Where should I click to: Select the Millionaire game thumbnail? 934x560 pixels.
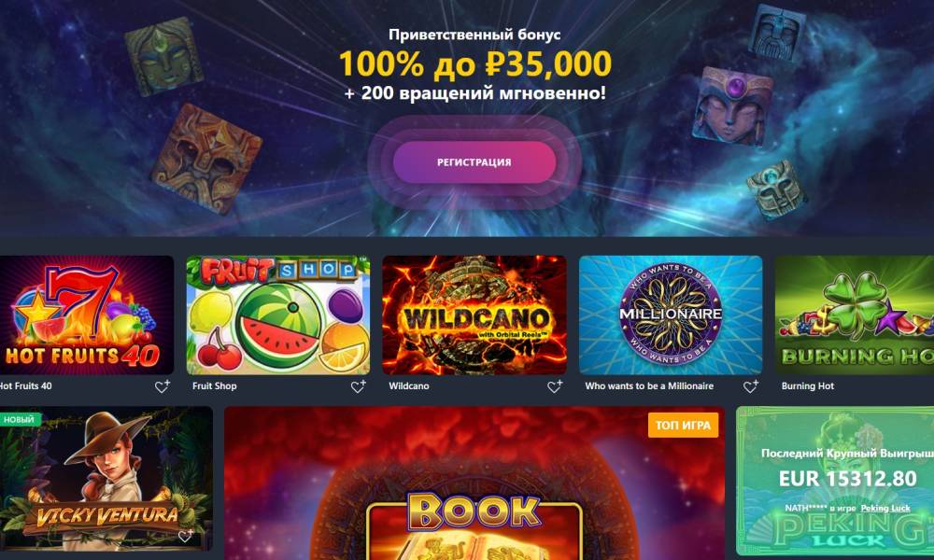coord(671,315)
